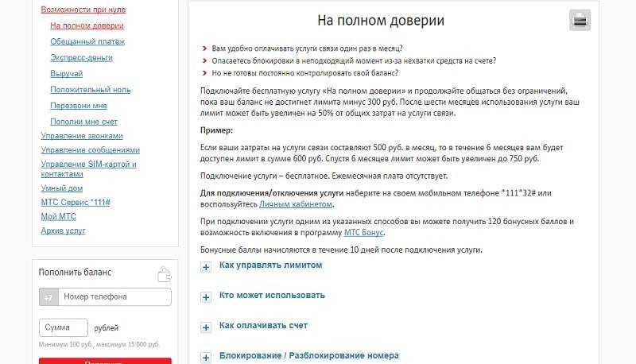This screenshot has height=364, width=636.
Task: Open the Как управлять лимитом heading
Action: click(270, 265)
